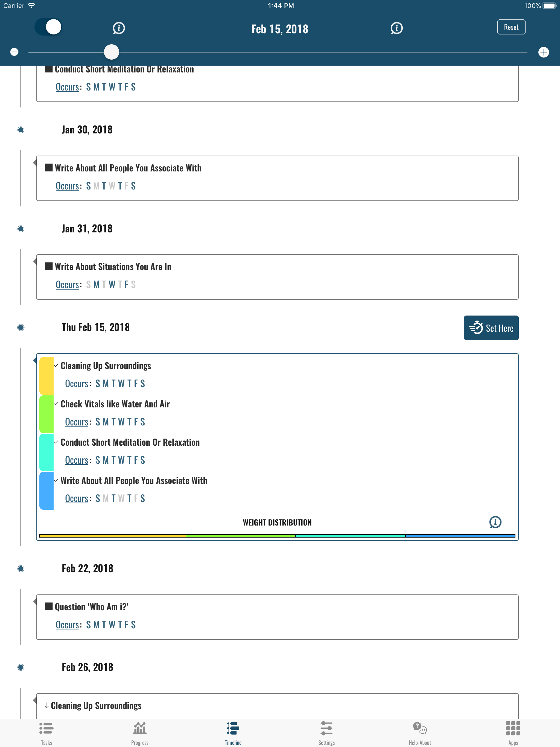Screen dimensions: 560x747
Task: Expand 'Cleaning Up Surroundings' under Feb 26
Action: coord(46,705)
